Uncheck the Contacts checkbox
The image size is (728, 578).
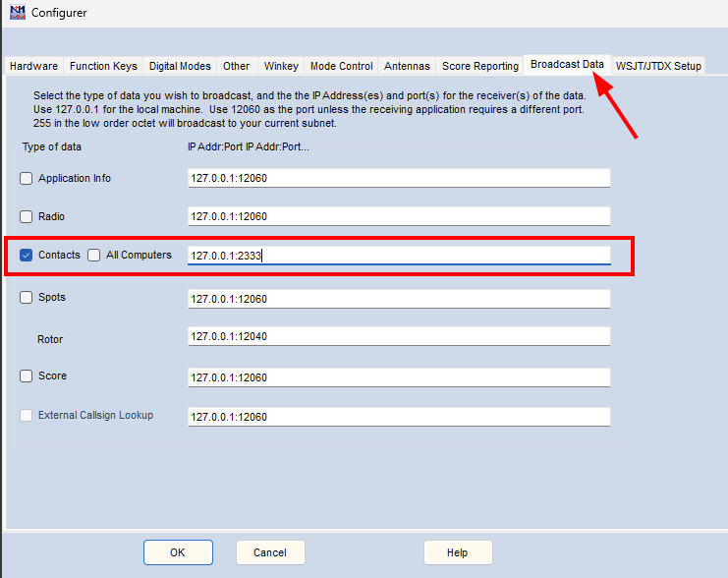click(x=27, y=256)
